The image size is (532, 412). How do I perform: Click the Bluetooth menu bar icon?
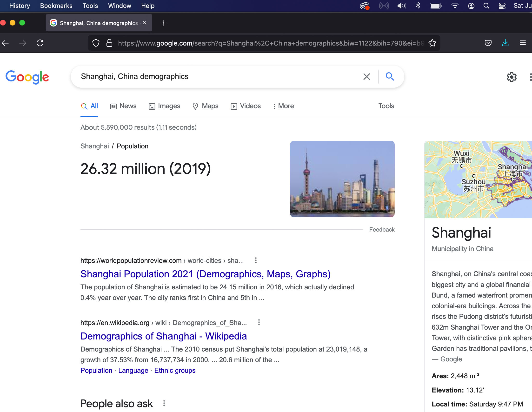(418, 5)
